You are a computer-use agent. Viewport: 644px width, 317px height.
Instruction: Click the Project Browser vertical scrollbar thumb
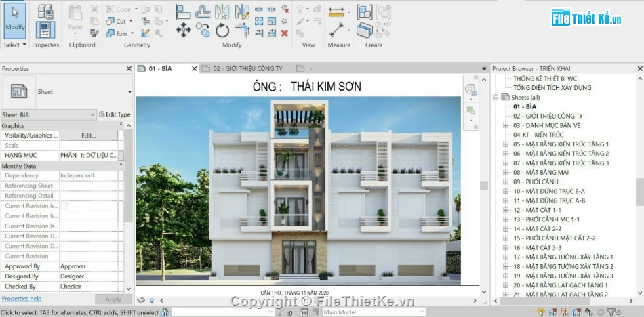pyautogui.click(x=640, y=190)
